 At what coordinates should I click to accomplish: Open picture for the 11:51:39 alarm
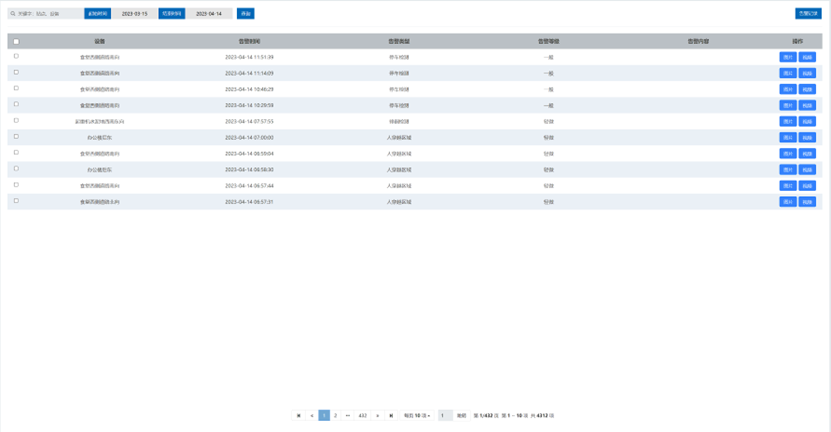pyautogui.click(x=788, y=58)
